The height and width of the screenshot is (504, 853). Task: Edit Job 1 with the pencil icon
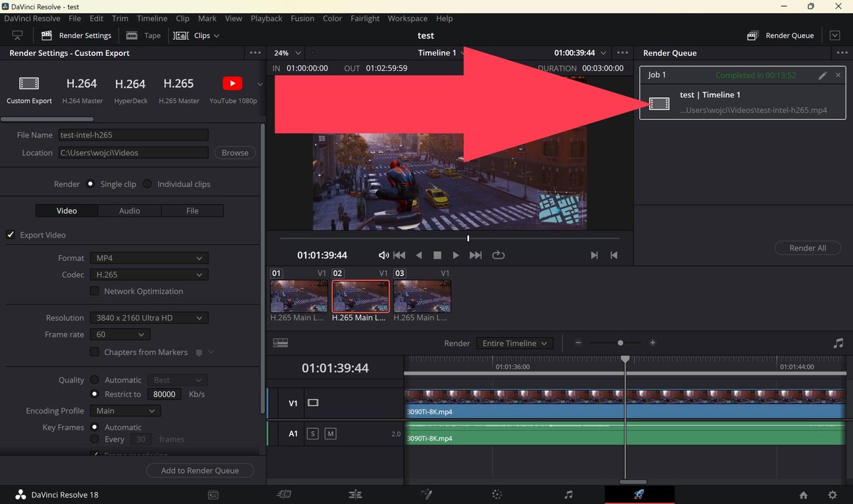(x=822, y=75)
